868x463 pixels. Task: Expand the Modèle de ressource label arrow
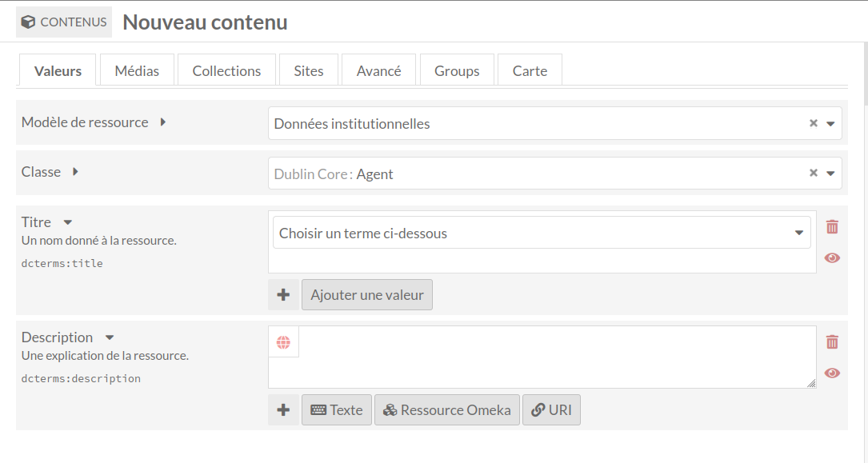click(x=162, y=122)
